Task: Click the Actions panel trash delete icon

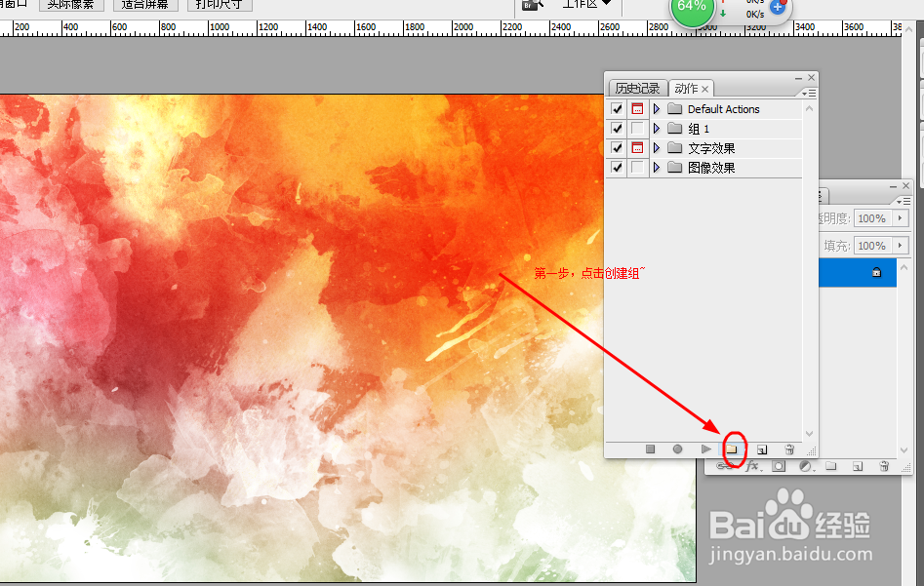Action: pos(789,449)
